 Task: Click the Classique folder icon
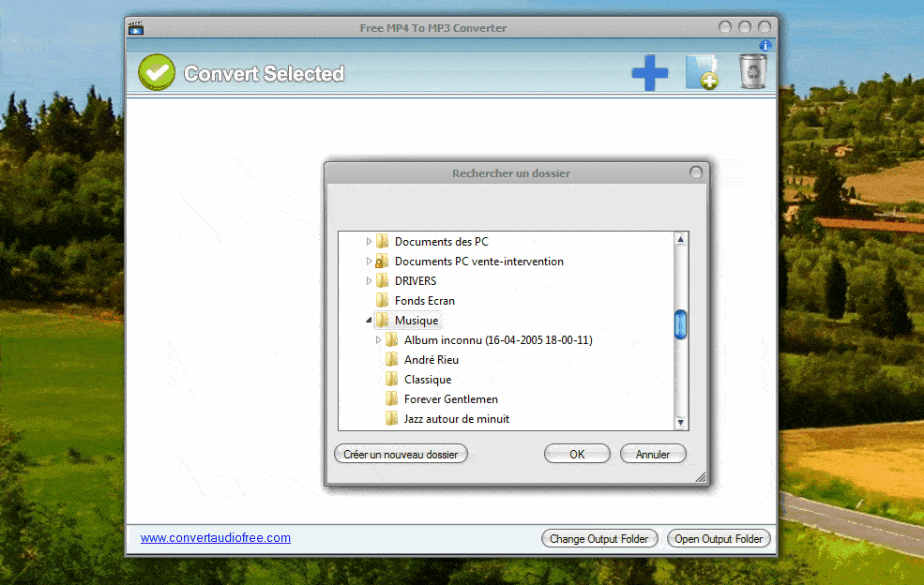[x=392, y=380]
